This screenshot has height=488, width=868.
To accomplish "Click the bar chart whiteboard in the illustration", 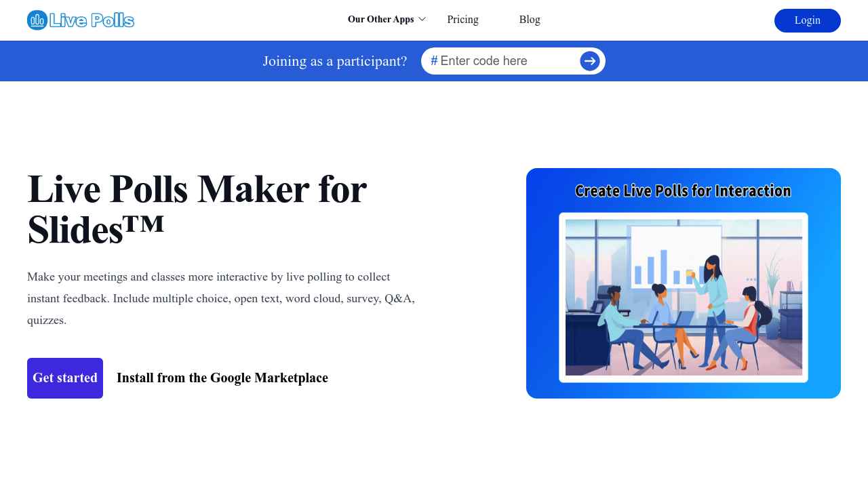I will (x=675, y=258).
